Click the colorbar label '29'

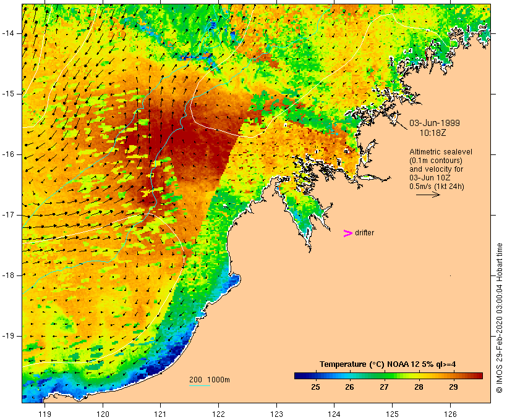453,387
